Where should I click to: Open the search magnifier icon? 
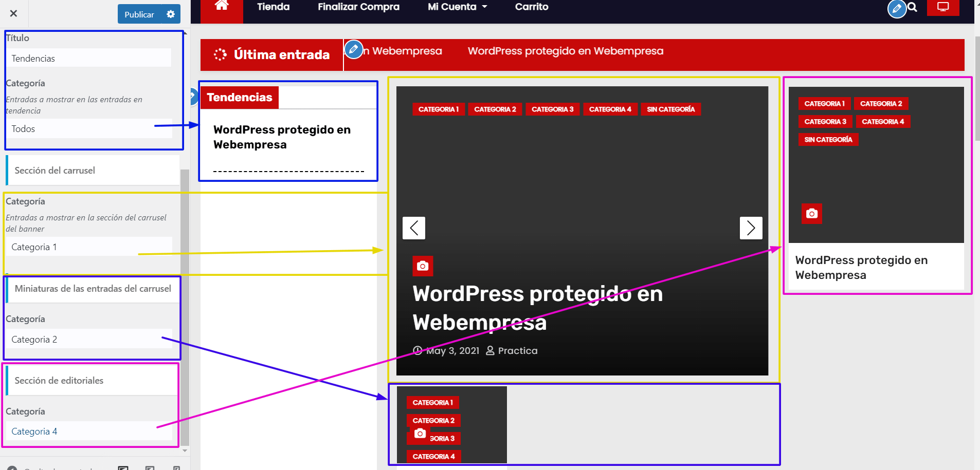[x=913, y=7]
